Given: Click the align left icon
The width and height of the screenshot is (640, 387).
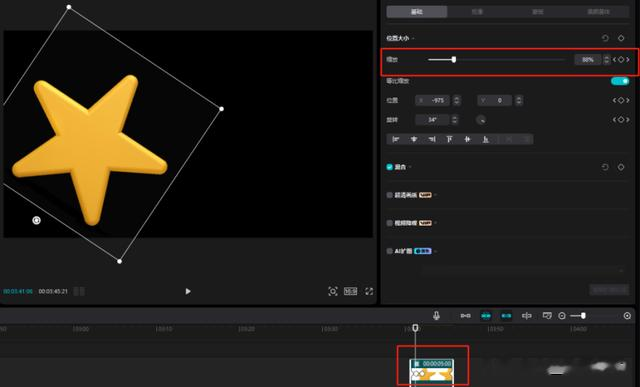Looking at the screenshot, I should click(x=396, y=139).
